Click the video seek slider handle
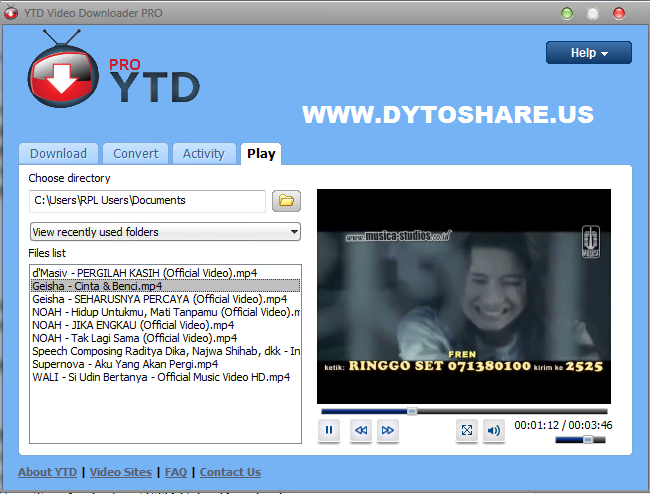This screenshot has width=650, height=494. click(412, 411)
